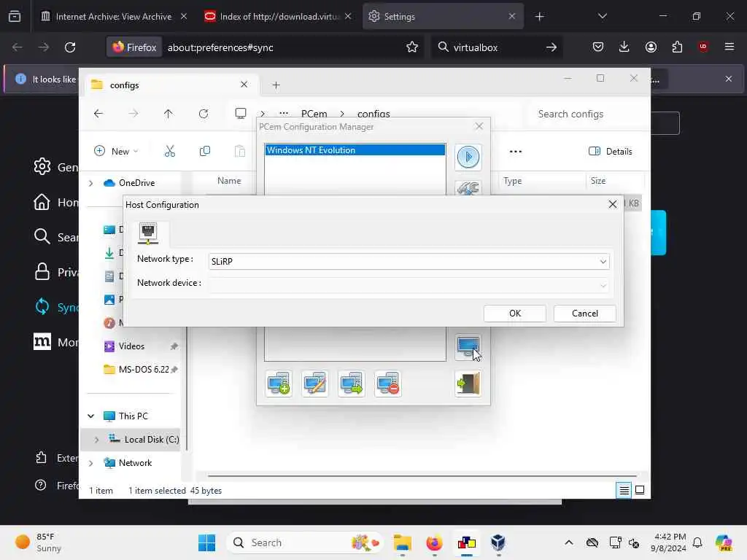
Task: Sort files by the Size column
Action: pos(598,181)
